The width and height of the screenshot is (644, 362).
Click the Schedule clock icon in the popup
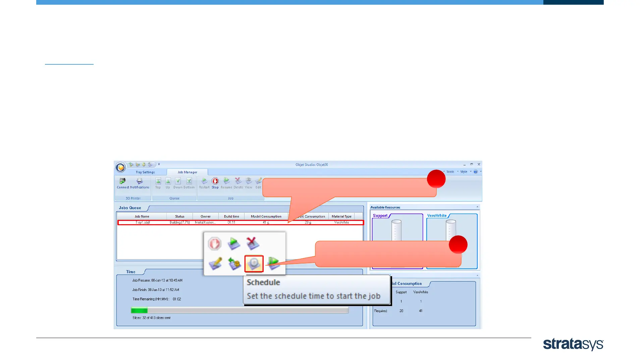click(x=254, y=263)
